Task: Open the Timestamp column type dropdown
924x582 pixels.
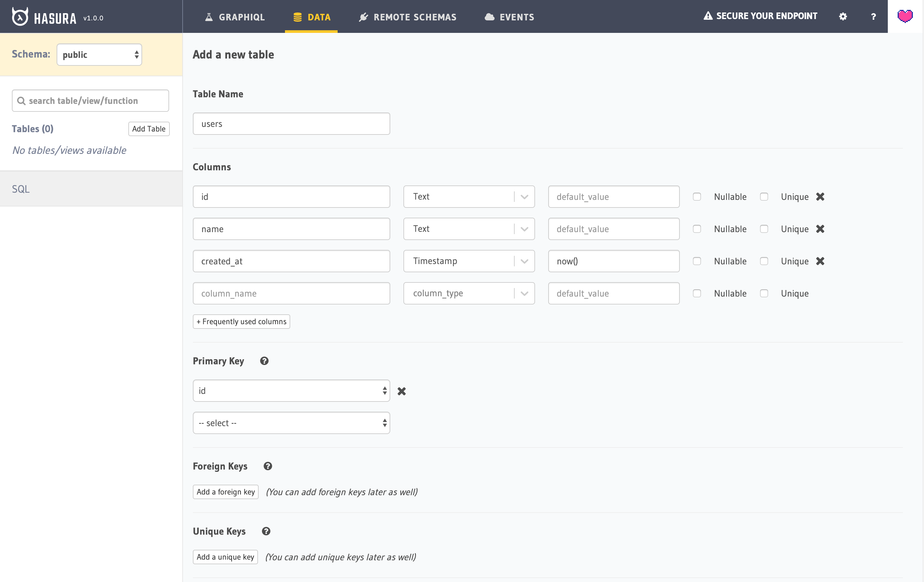Action: click(469, 261)
